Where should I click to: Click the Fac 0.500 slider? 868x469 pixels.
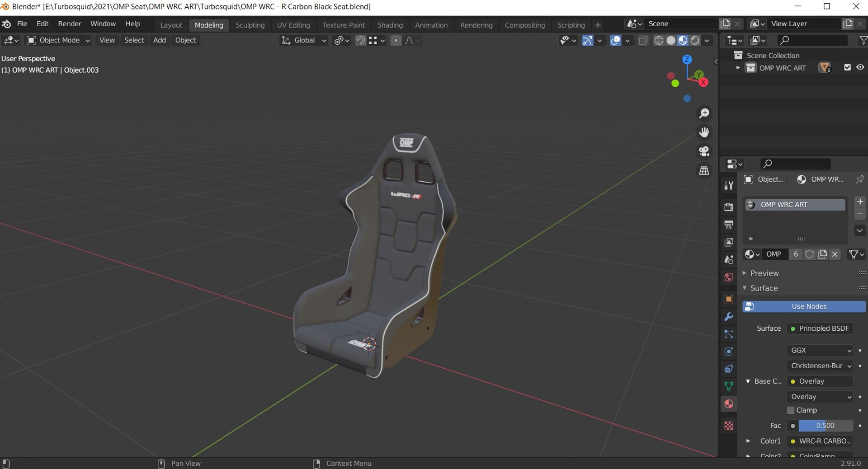826,426
